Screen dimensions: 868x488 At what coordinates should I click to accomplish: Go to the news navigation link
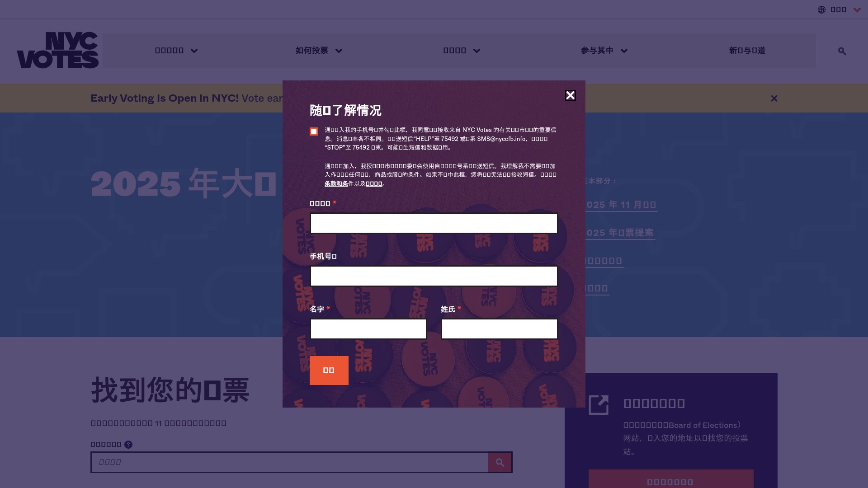pos(747,51)
